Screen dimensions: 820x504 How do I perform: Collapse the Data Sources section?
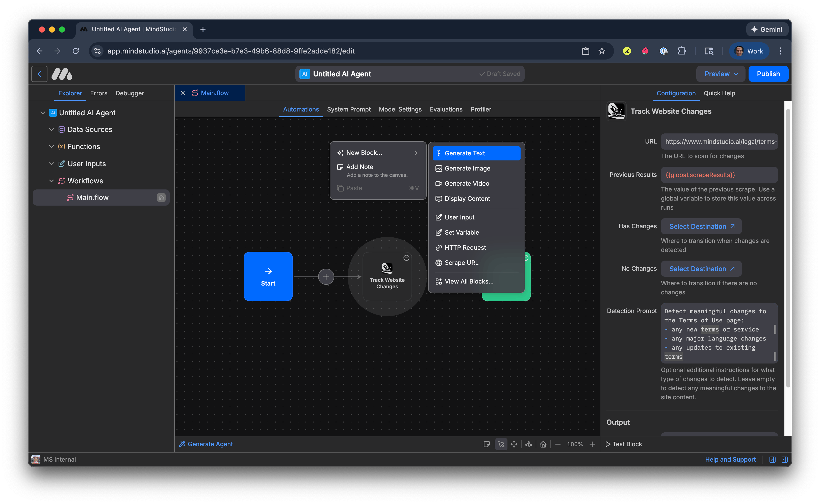(51, 129)
